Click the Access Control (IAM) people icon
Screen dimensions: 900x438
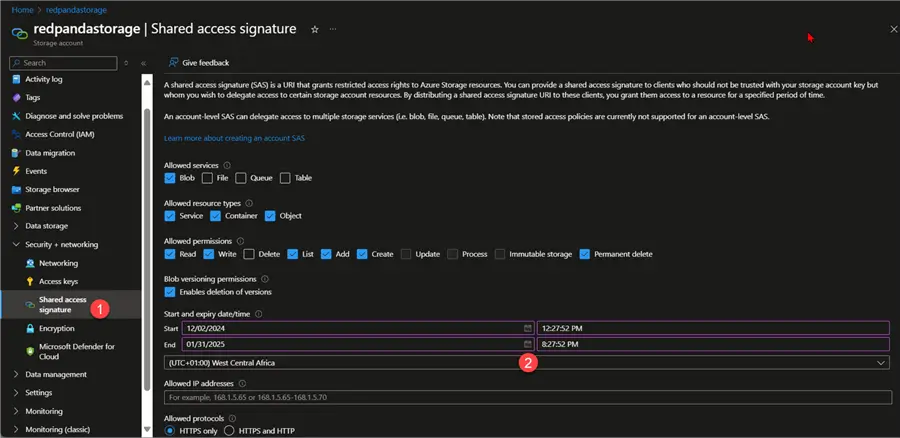(16, 134)
